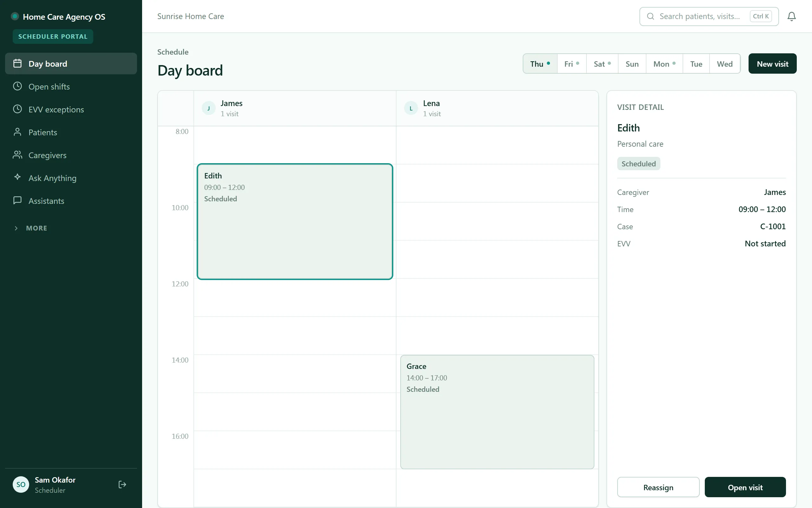
Task: Open Ask Anything
Action: (71, 178)
